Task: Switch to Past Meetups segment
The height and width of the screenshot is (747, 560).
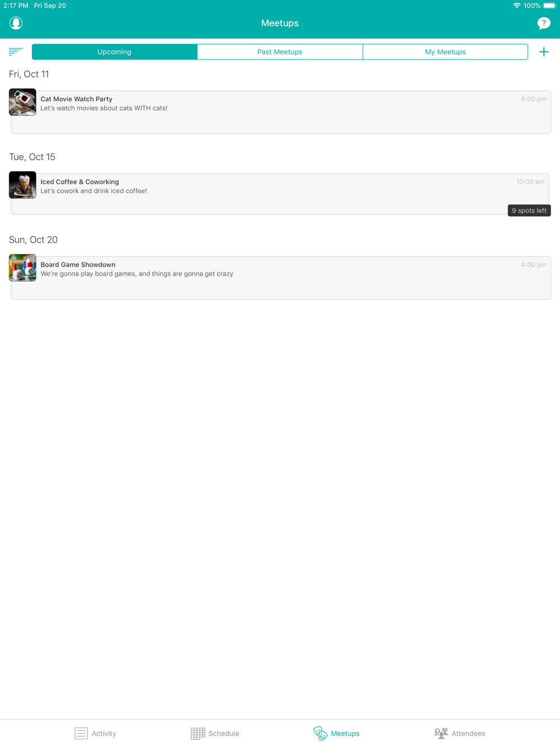Action: 280,52
